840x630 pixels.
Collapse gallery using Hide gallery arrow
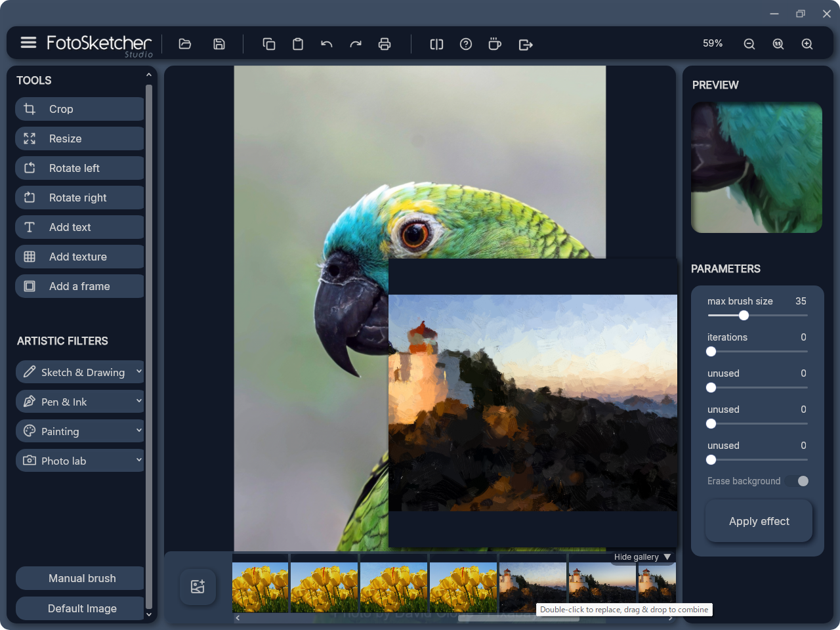pos(667,556)
